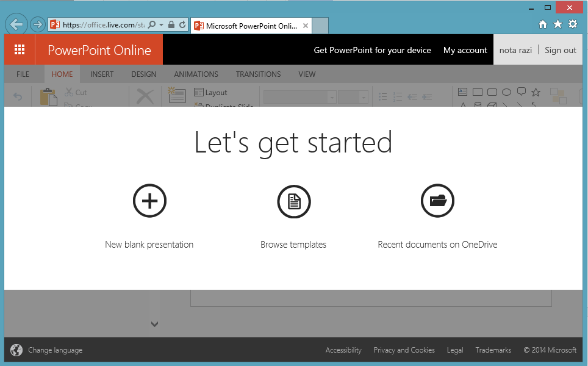Open the Layout dropdown
This screenshot has height=366, width=588.
[211, 92]
